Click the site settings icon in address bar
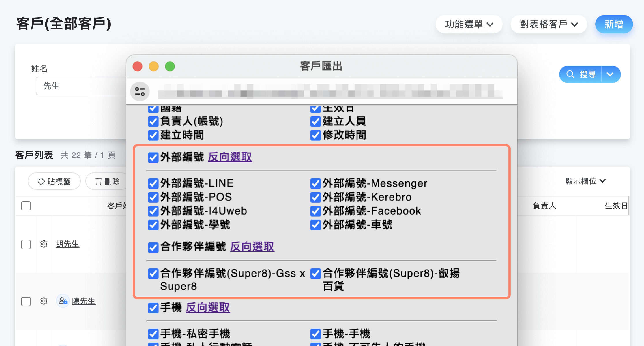The image size is (644, 346). [140, 92]
